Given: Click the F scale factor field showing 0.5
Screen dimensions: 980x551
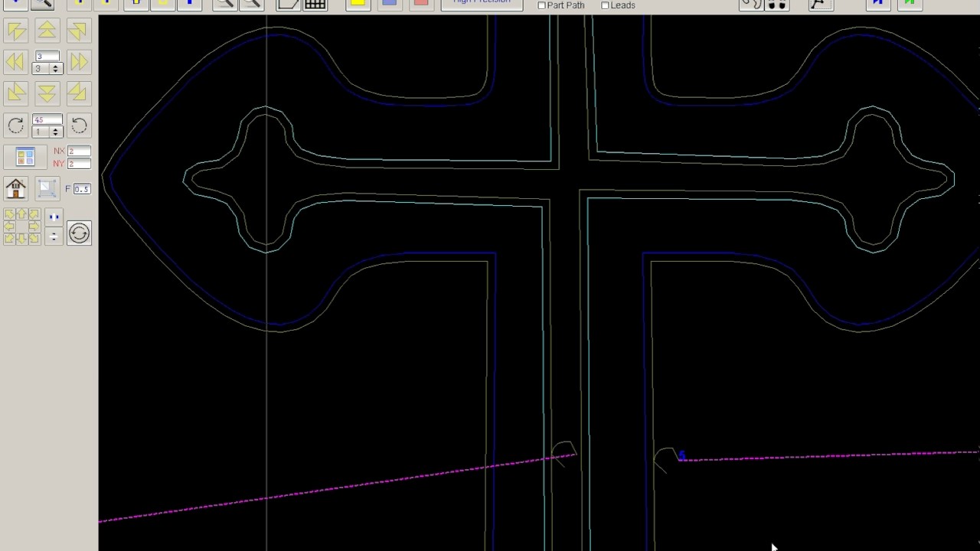Looking at the screenshot, I should click(82, 189).
